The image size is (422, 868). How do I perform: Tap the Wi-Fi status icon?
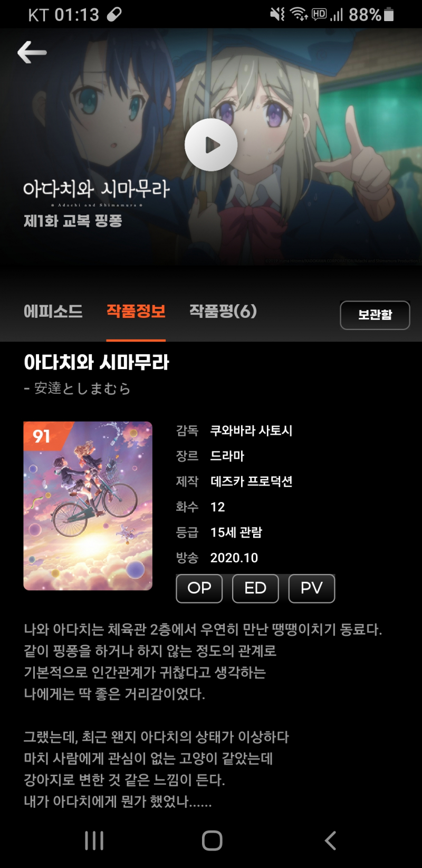[x=299, y=14]
